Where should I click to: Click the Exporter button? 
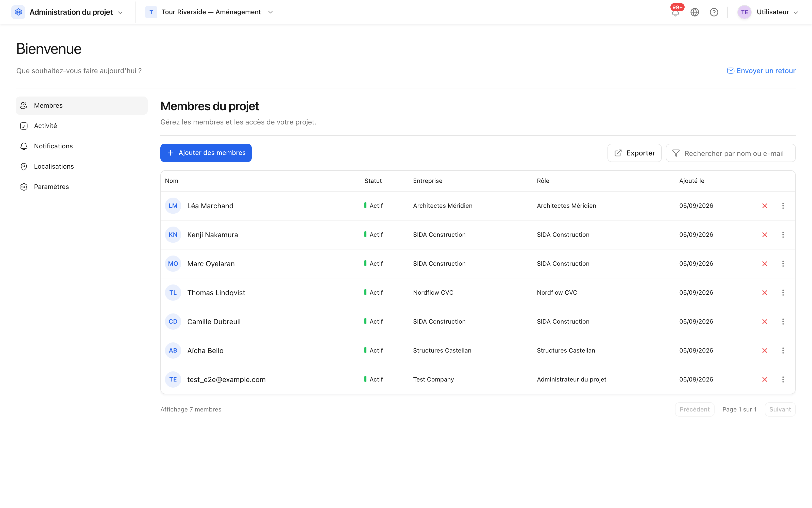tap(634, 153)
